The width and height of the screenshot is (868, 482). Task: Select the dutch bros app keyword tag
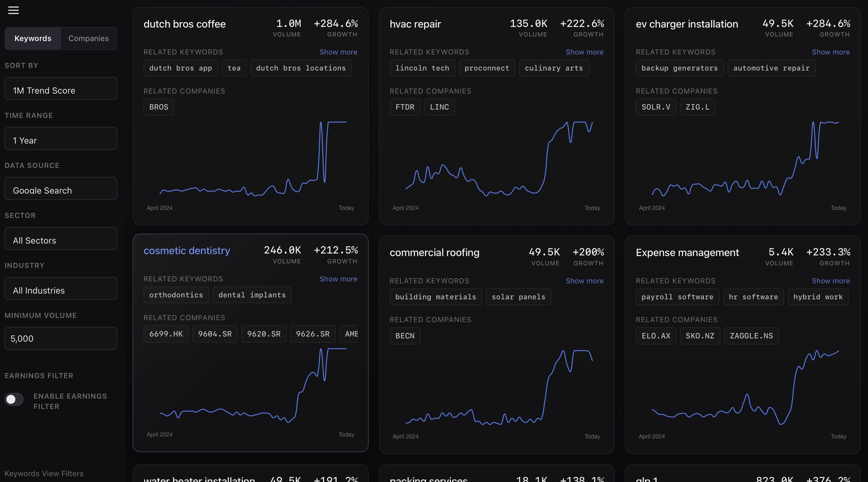tap(181, 68)
